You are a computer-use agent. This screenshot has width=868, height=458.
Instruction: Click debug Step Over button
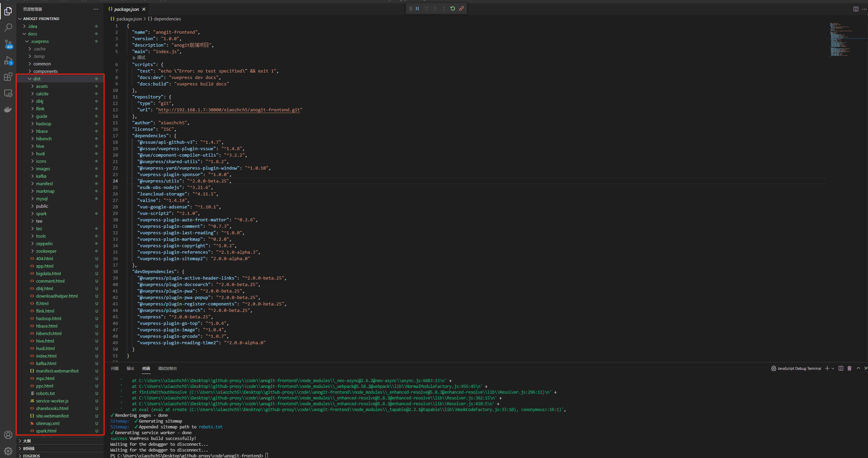426,9
